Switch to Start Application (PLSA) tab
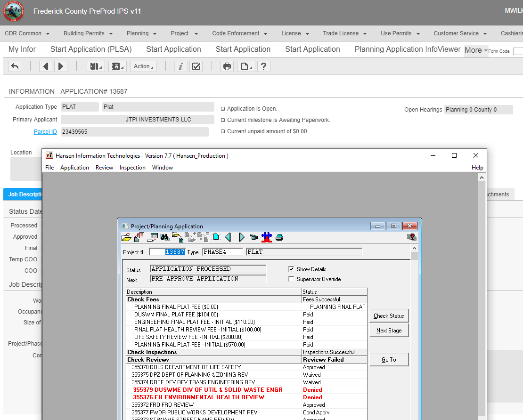This screenshot has width=523, height=420. 91,49
